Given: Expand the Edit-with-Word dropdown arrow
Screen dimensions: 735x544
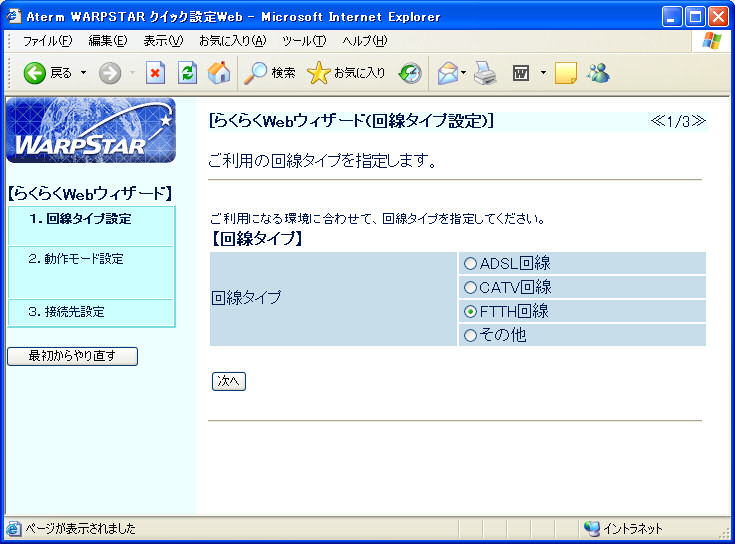Looking at the screenshot, I should [543, 73].
